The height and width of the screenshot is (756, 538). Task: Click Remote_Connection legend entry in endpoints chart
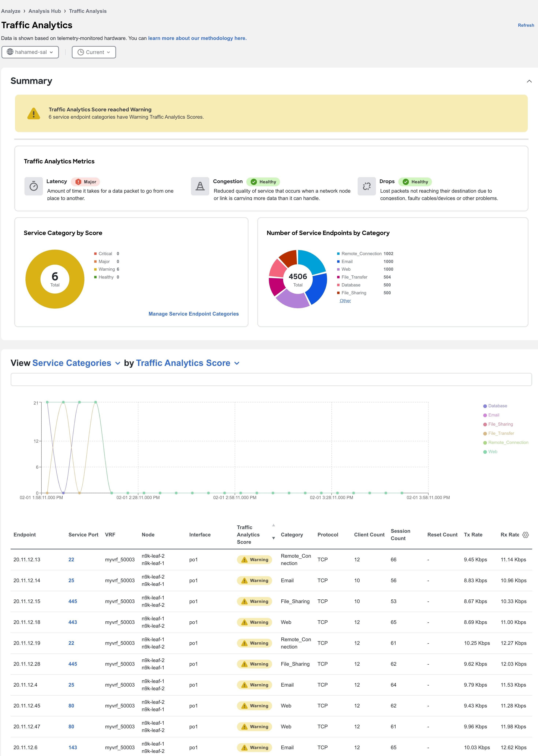point(365,254)
